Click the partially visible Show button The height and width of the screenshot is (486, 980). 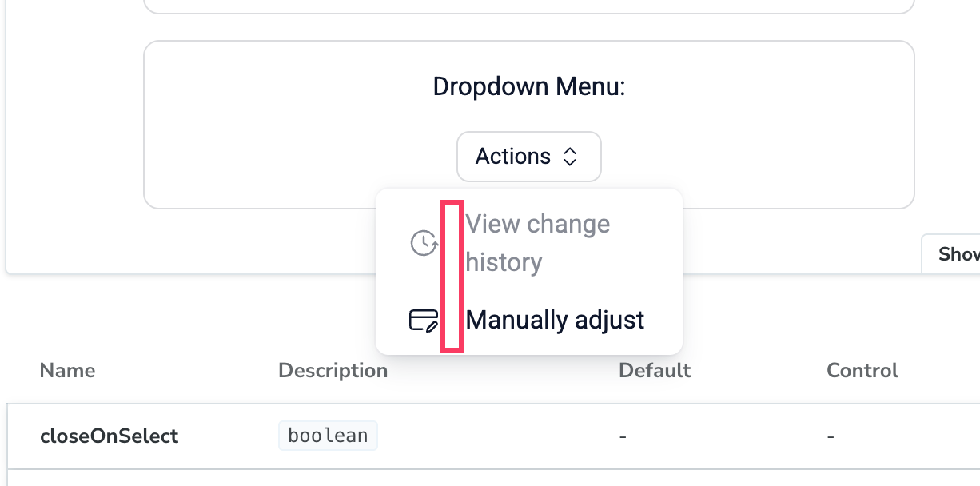click(x=953, y=254)
